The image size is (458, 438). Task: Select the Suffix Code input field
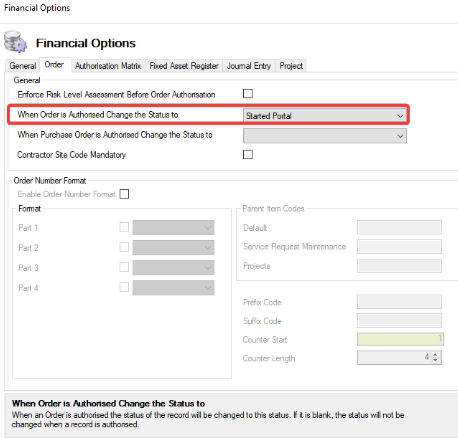pyautogui.click(x=399, y=320)
